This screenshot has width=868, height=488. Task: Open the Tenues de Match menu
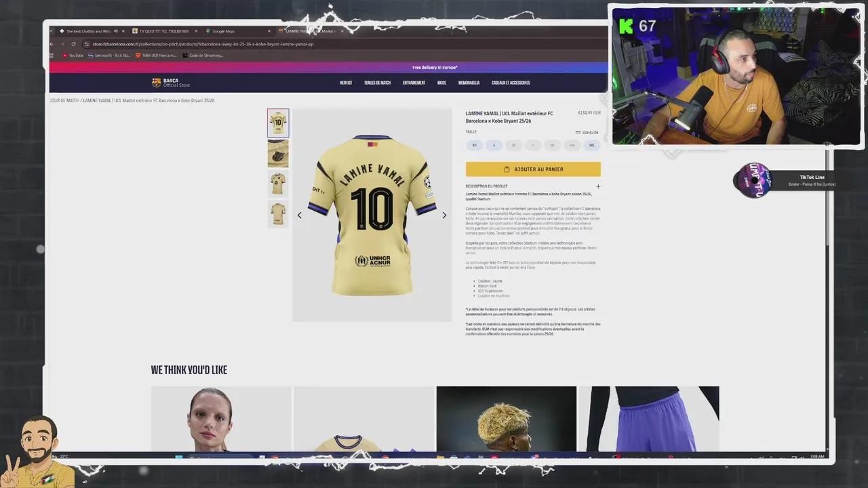pyautogui.click(x=377, y=83)
